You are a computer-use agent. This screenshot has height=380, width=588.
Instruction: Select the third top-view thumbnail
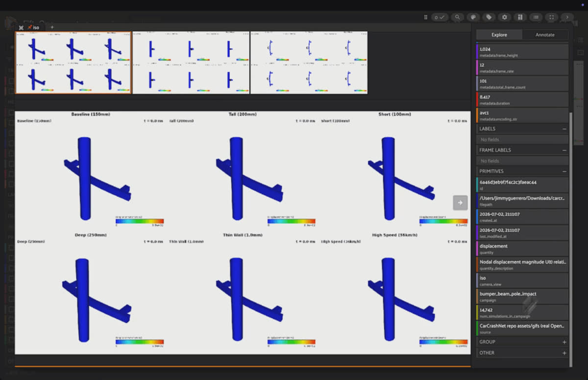pos(309,62)
